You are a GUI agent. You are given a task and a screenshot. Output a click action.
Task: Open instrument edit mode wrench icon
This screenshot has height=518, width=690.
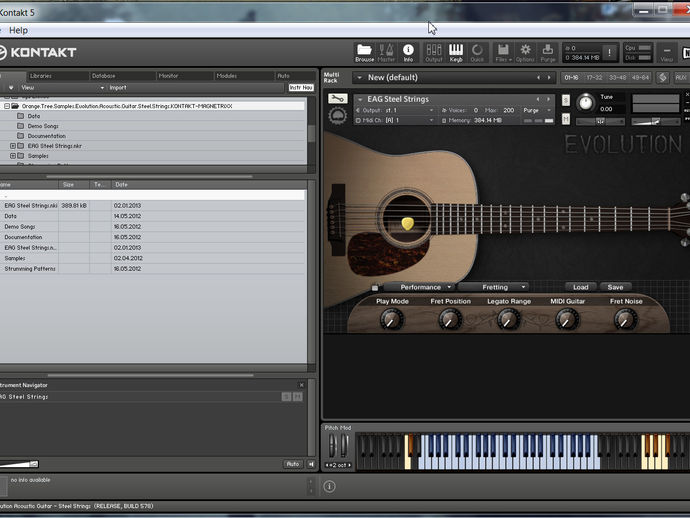coord(338,99)
